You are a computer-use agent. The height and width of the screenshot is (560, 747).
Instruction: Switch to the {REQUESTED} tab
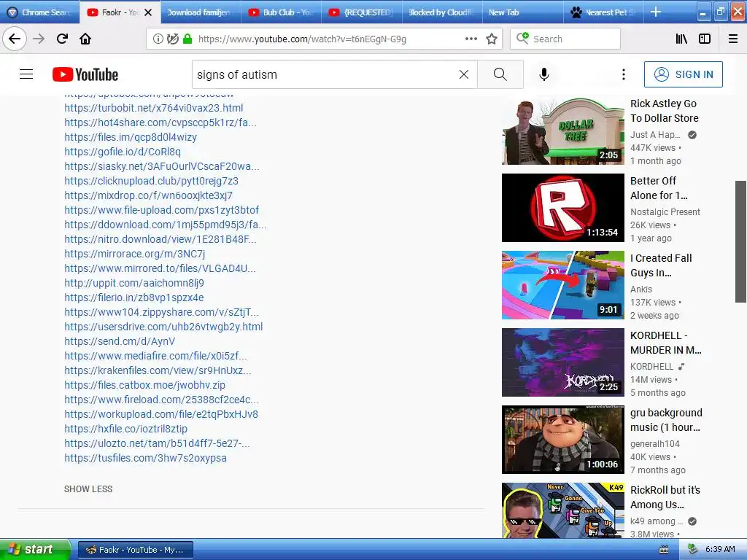click(362, 12)
